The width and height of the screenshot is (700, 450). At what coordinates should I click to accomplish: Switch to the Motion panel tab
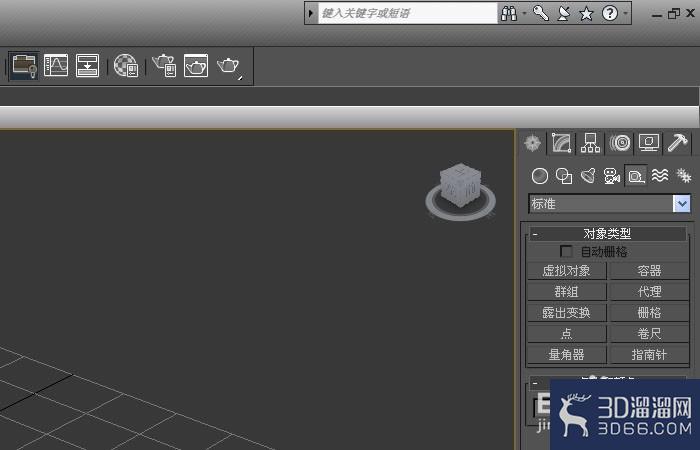[x=620, y=143]
